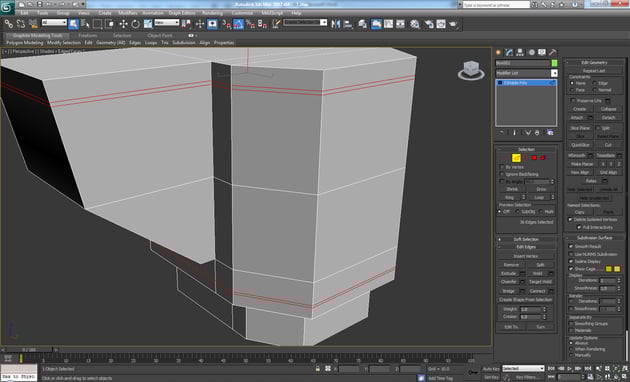
Task: Collapse the Selection rollout header
Action: tap(526, 149)
